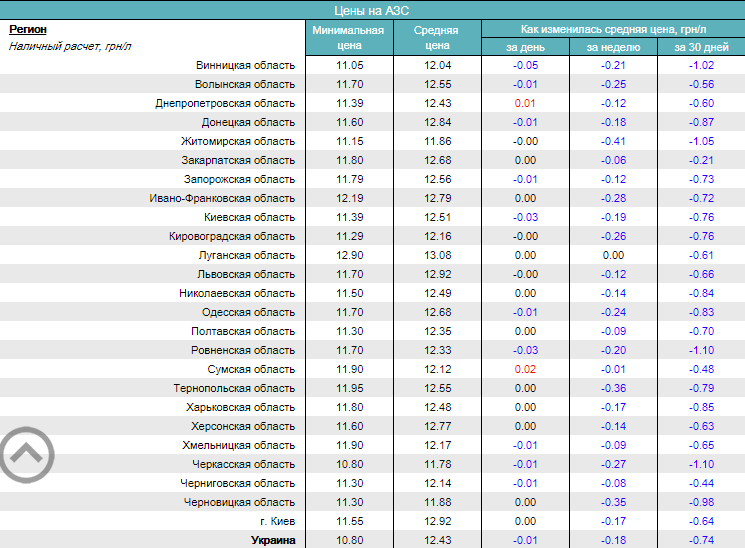The height and width of the screenshot is (548, 745).
Task: Open the Харьковская область entry
Action: (240, 407)
